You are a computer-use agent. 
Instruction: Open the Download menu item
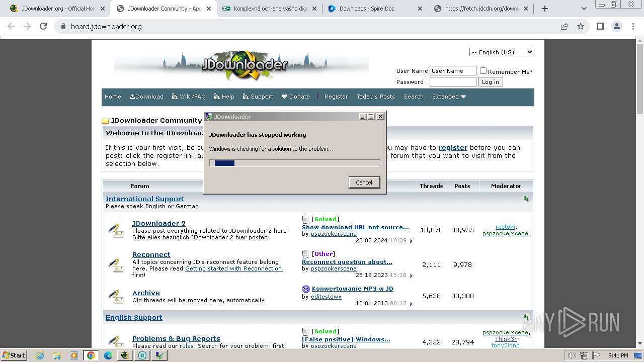(146, 97)
